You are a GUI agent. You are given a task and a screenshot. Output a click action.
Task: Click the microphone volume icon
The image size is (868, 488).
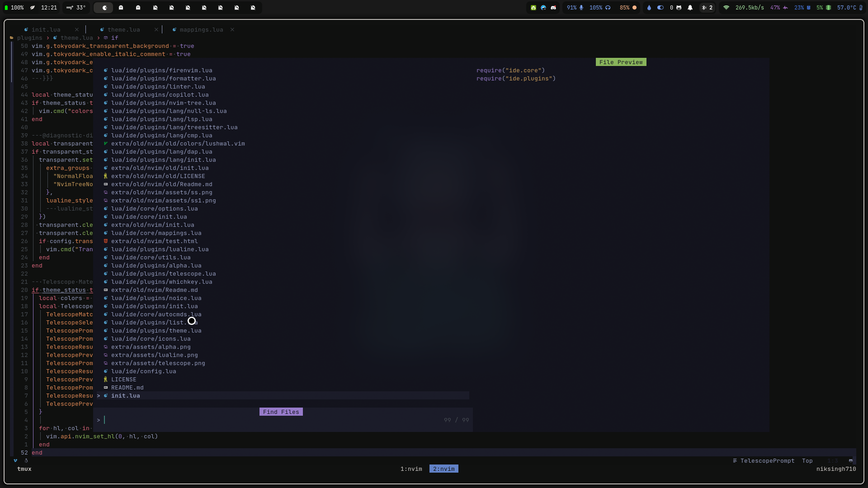tap(581, 8)
